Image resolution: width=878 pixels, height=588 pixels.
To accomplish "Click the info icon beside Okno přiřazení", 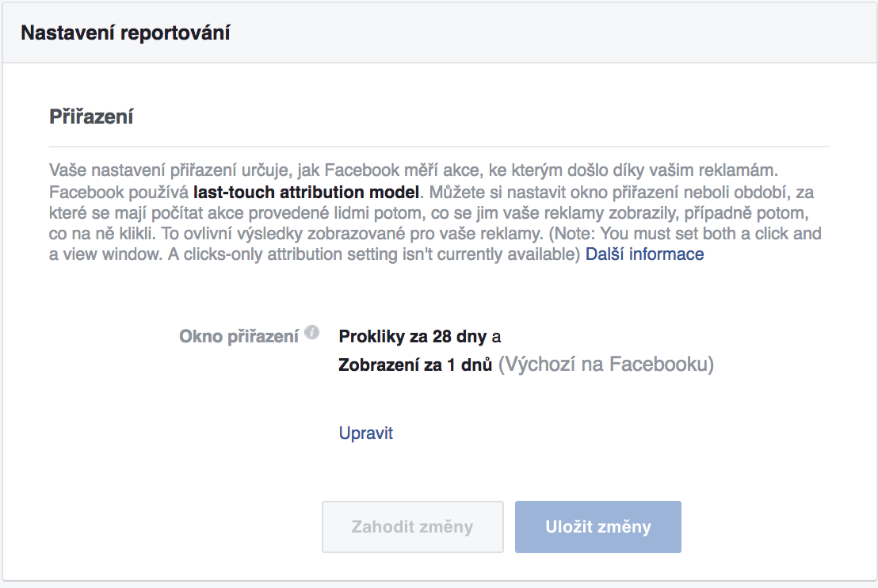I will click(x=312, y=333).
